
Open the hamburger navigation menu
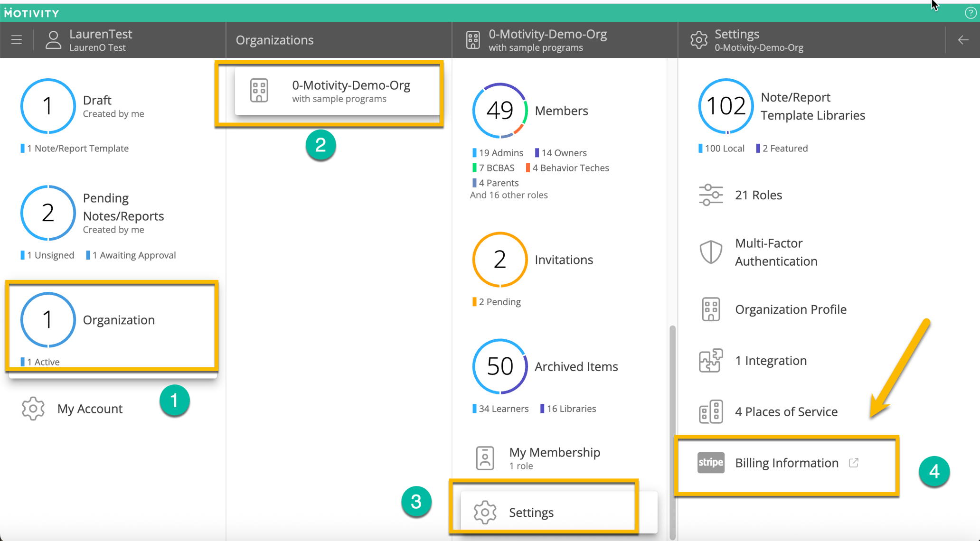coord(16,40)
